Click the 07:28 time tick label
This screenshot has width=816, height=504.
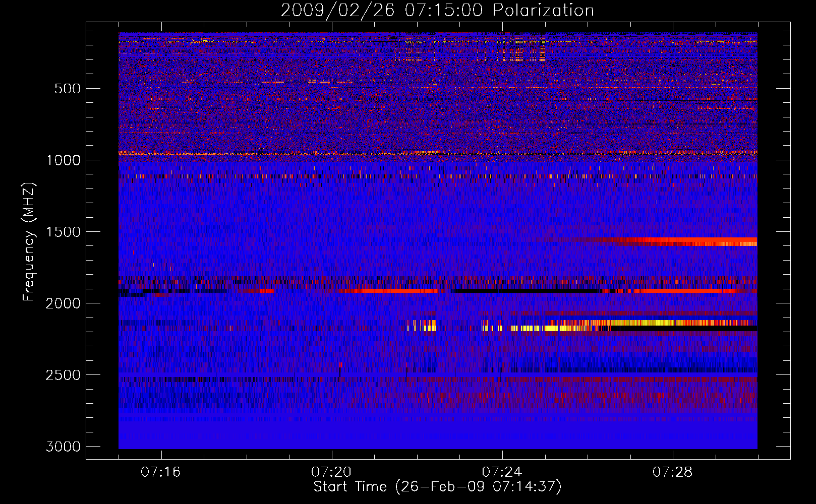[x=673, y=472]
